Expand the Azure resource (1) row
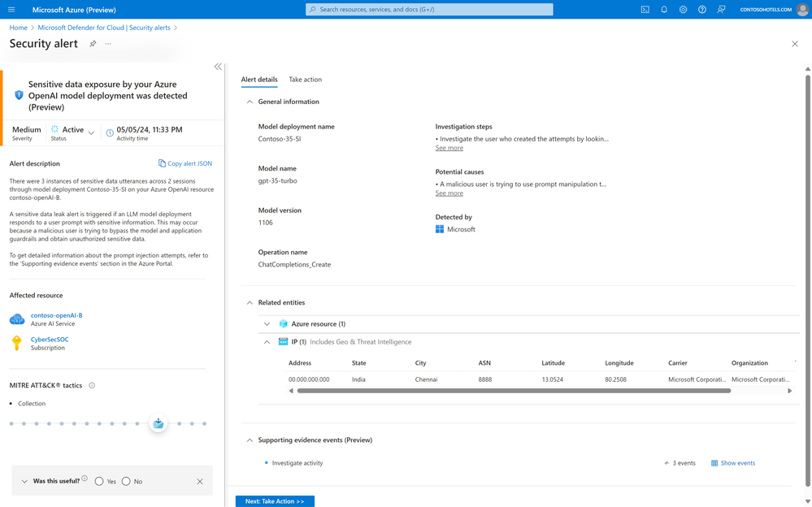Screen dimensions: 812x507 point(267,323)
